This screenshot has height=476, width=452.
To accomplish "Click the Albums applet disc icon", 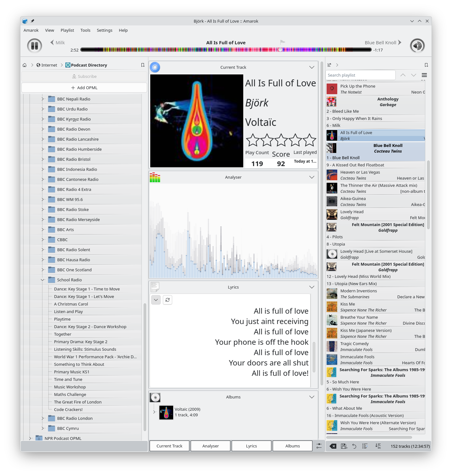I will [155, 397].
